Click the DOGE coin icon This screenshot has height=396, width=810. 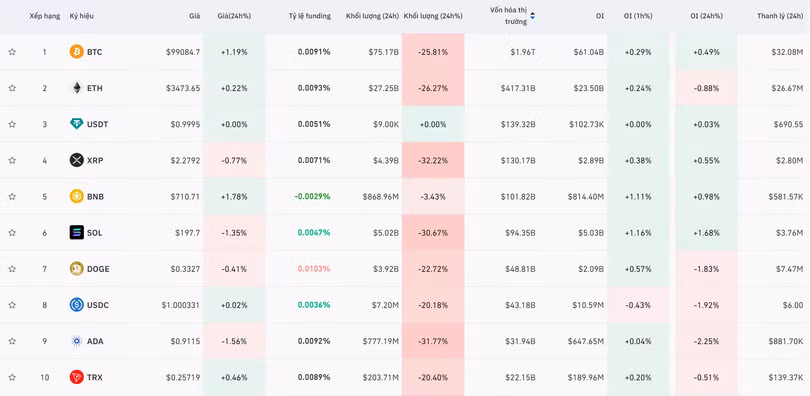tap(76, 268)
